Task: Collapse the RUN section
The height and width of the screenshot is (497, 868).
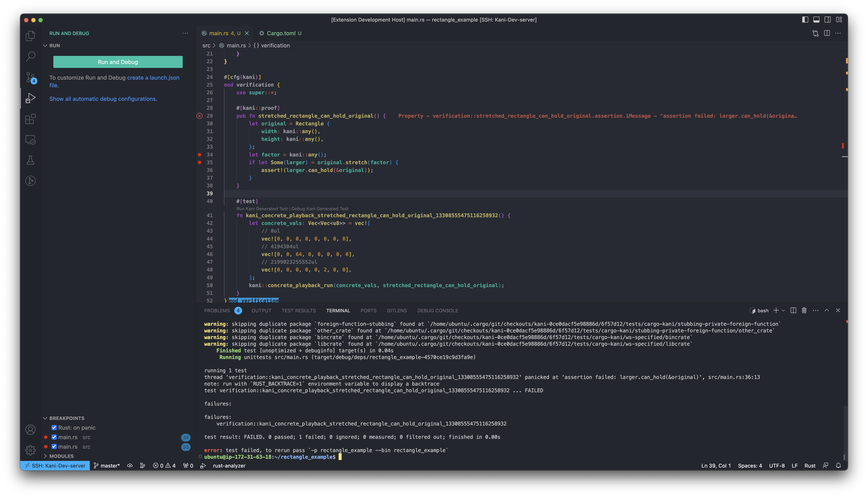Action: (x=45, y=45)
